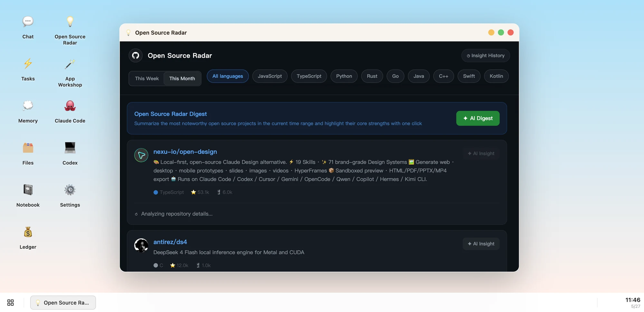Filter repositories by TypeScript
This screenshot has width=644, height=312.
click(x=309, y=76)
